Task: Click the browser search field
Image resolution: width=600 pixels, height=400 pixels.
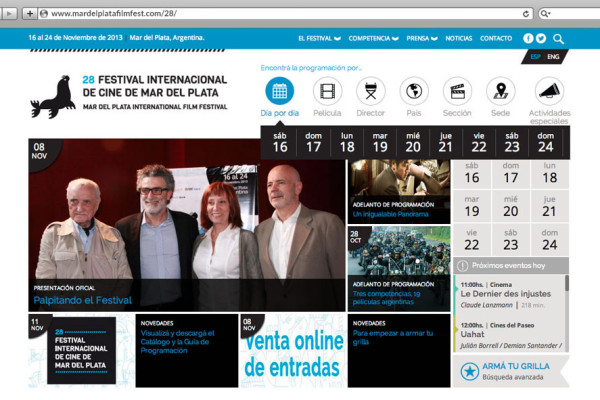Action: [569, 14]
